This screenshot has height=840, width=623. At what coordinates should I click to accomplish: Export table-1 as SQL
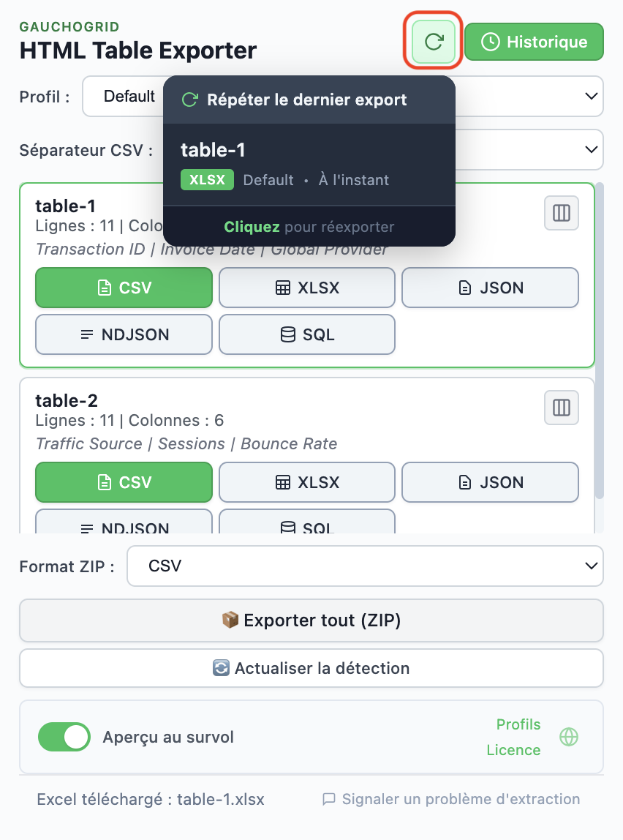click(x=307, y=334)
